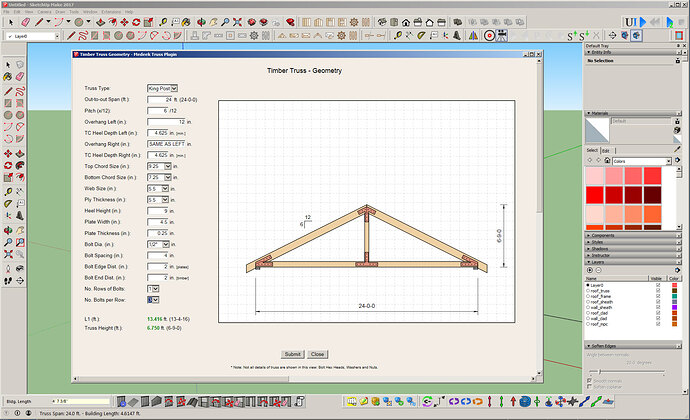Pick the Paint Bucket tool in top toolbar

coord(186,22)
